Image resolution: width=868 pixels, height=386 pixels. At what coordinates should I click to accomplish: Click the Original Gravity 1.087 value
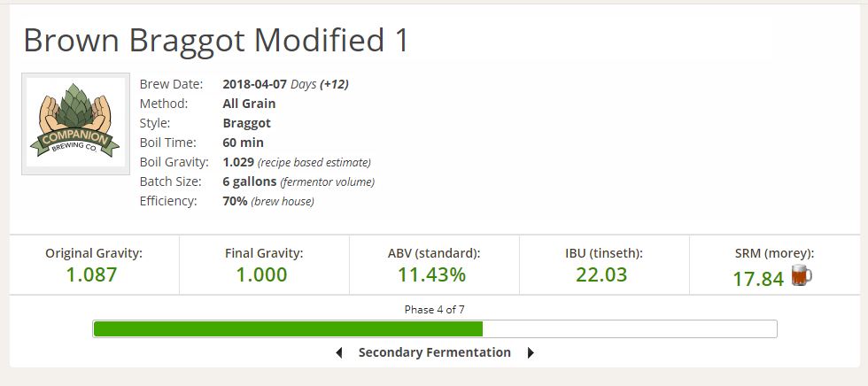tap(92, 274)
